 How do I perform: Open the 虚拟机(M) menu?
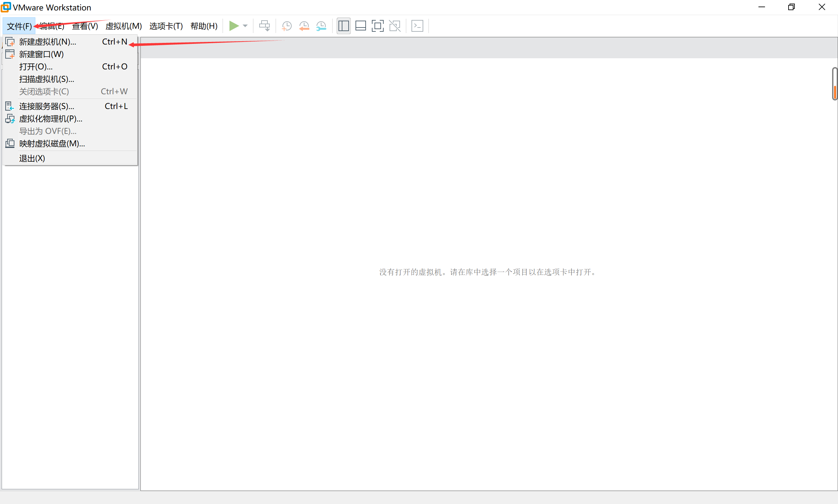pos(124,26)
